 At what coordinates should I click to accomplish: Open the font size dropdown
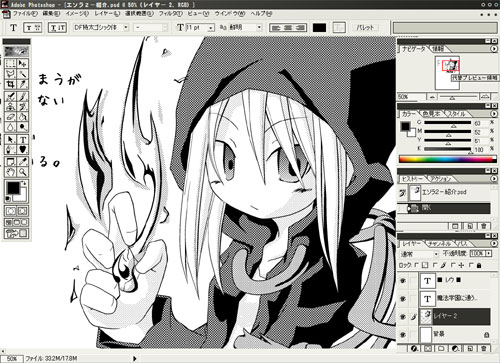click(x=200, y=28)
